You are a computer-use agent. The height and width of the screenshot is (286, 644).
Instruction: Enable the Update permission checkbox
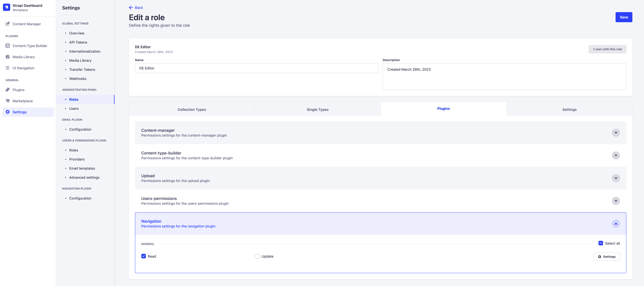coord(257,256)
